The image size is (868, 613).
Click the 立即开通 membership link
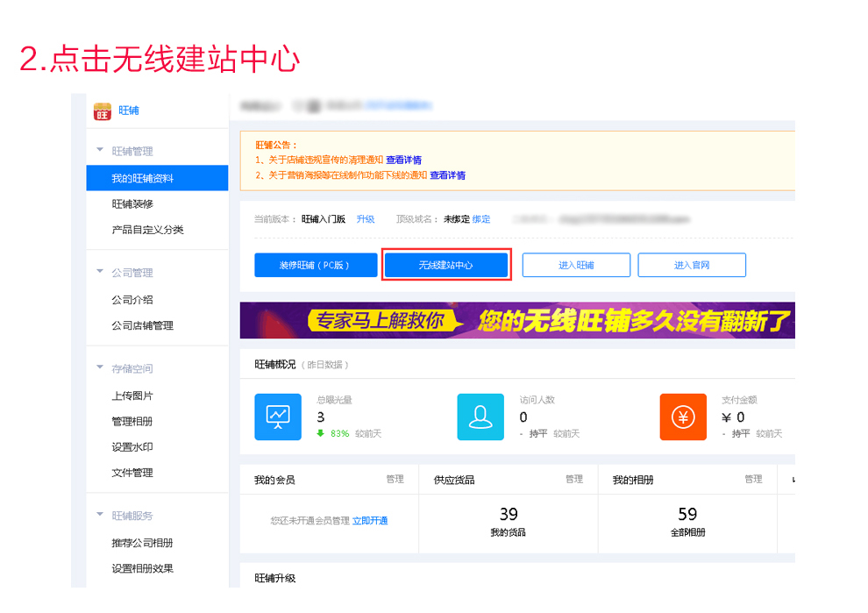pyautogui.click(x=370, y=521)
